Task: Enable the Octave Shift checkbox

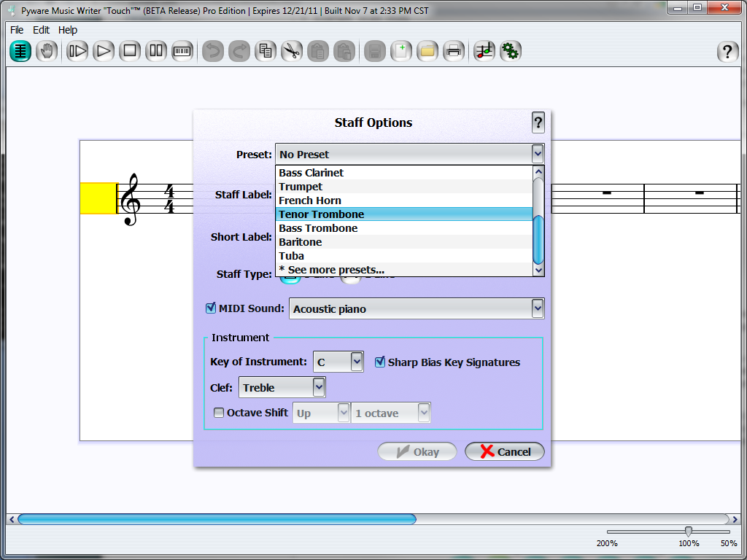Action: tap(219, 413)
